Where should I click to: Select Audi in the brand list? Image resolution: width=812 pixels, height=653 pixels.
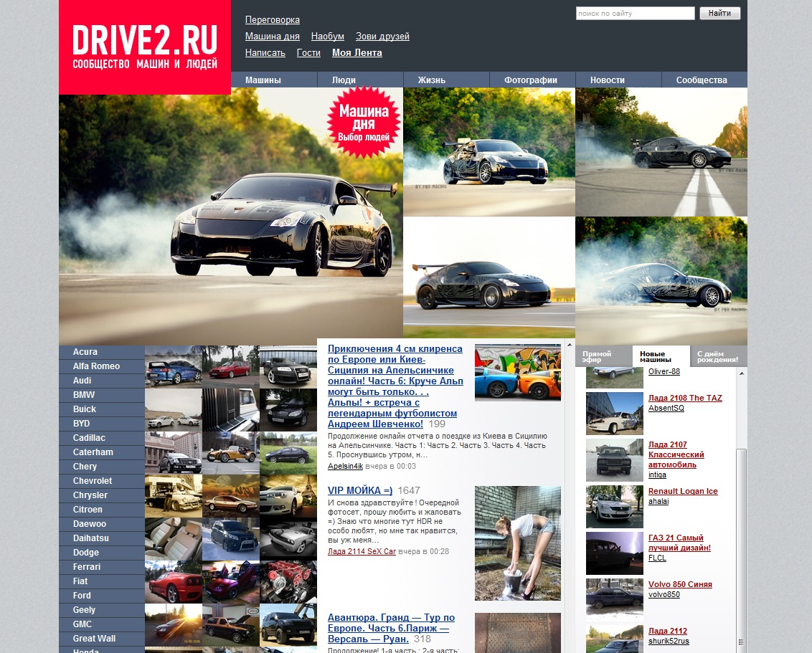102,381
